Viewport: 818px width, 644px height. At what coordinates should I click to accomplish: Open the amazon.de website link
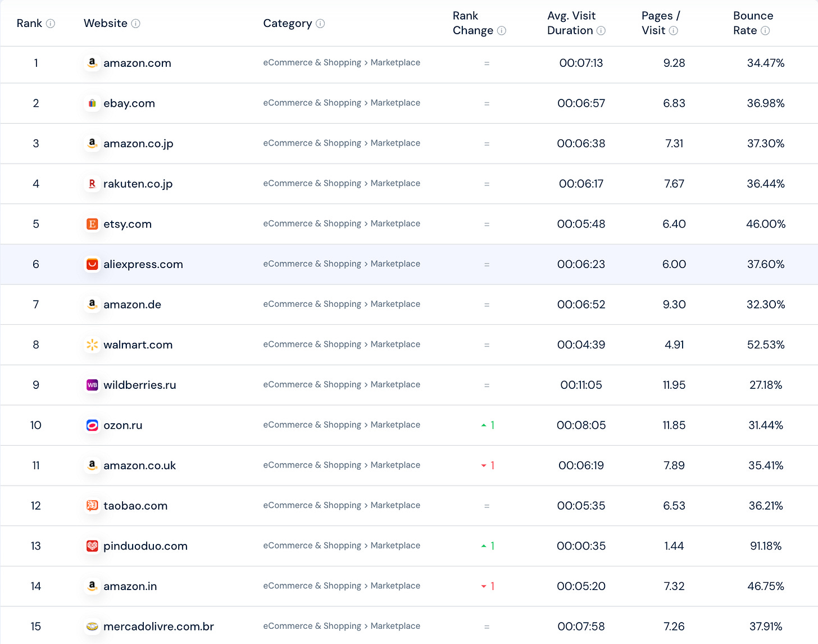pos(133,305)
